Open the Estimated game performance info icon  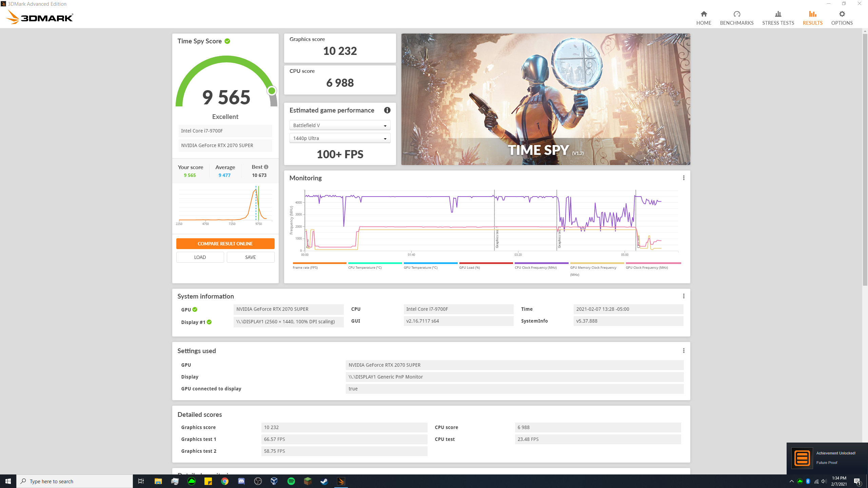pyautogui.click(x=387, y=110)
